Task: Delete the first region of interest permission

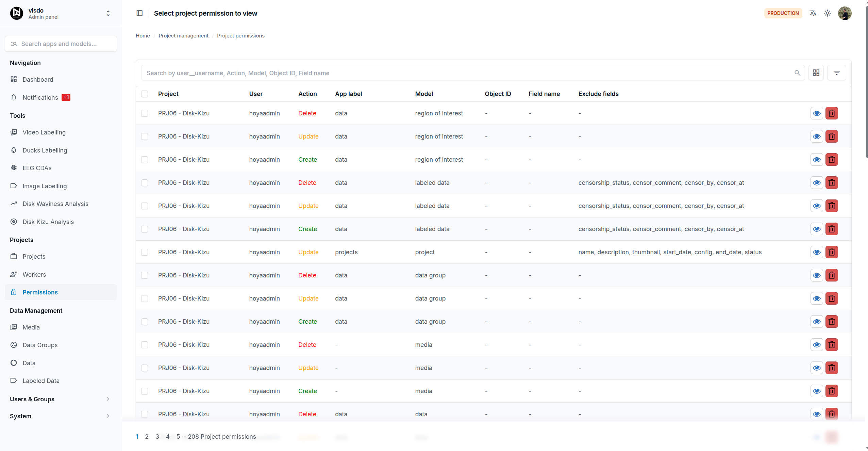Action: pos(832,113)
